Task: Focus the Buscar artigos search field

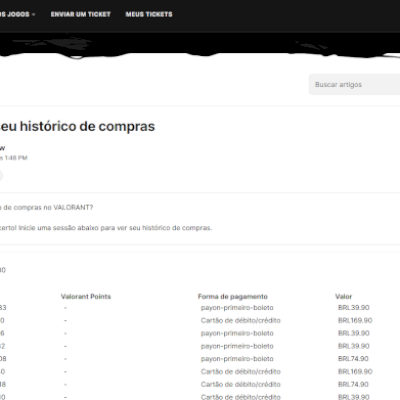Action: pos(354,85)
